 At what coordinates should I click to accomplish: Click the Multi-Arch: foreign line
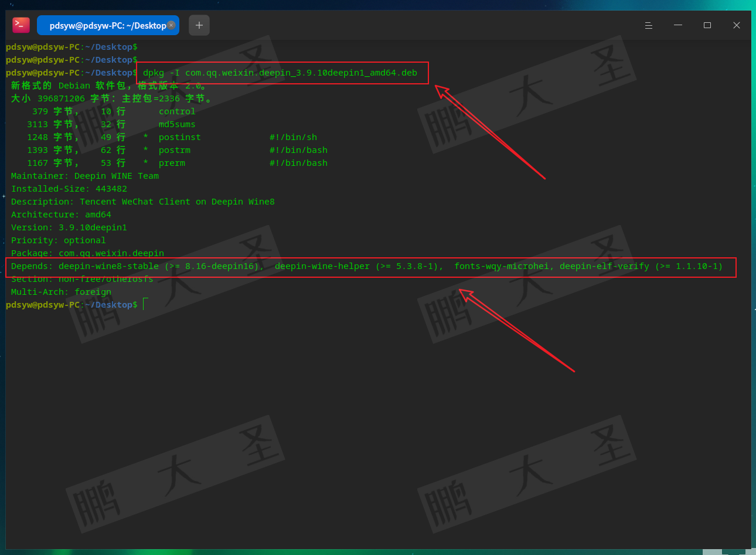point(61,292)
